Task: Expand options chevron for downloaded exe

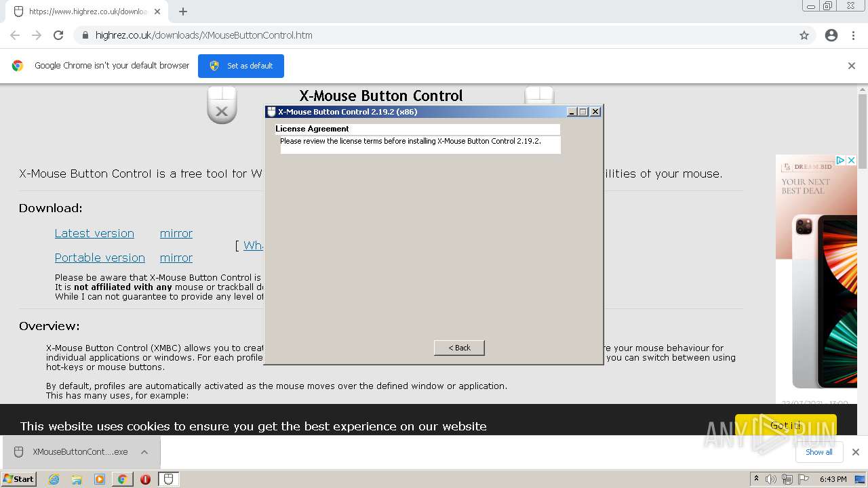Action: [x=144, y=452]
